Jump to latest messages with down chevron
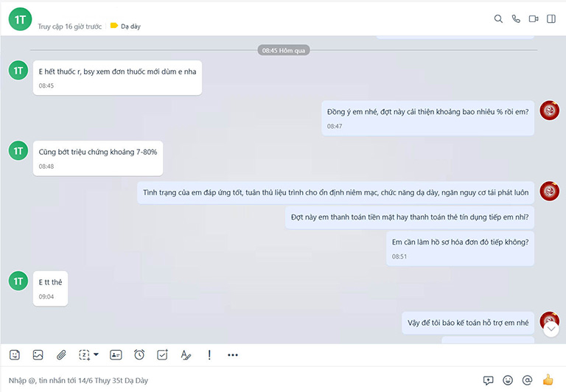Screen dimensions: 566x392 point(551,329)
